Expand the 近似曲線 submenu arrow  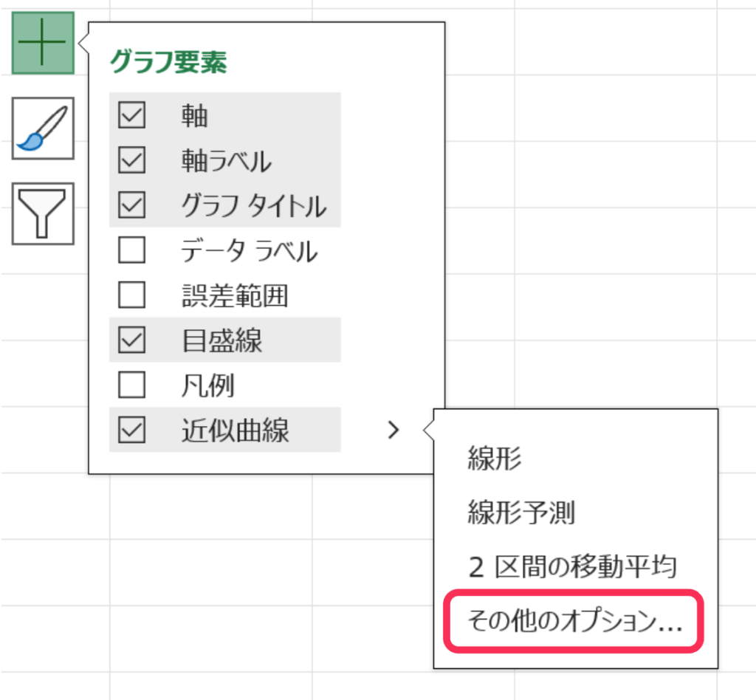pos(394,430)
